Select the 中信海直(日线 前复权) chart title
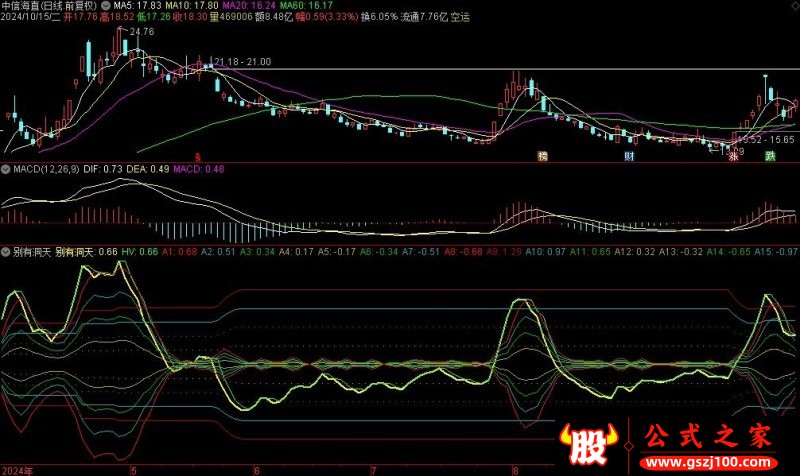The image size is (800, 476). [49, 6]
